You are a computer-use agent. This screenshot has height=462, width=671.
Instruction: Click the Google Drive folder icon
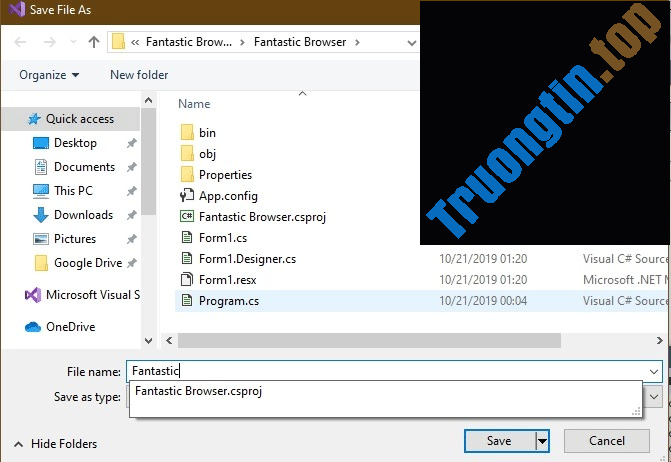click(41, 263)
